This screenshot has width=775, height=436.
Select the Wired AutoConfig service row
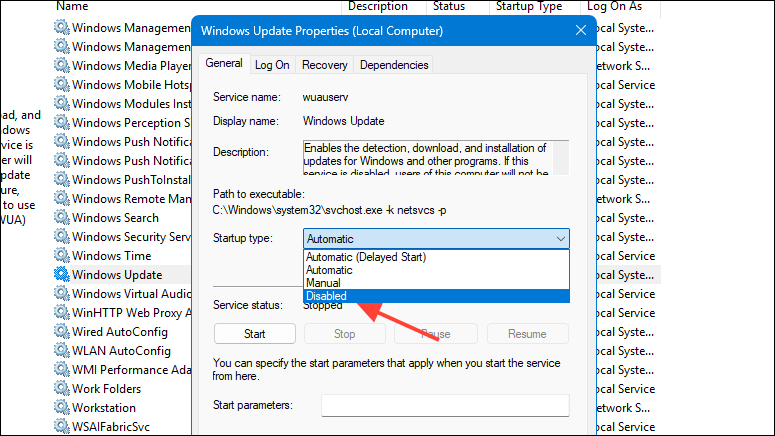tap(122, 332)
